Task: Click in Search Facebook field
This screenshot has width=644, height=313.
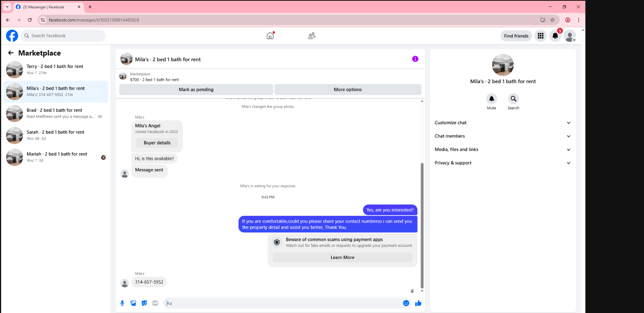Action: 64,36
